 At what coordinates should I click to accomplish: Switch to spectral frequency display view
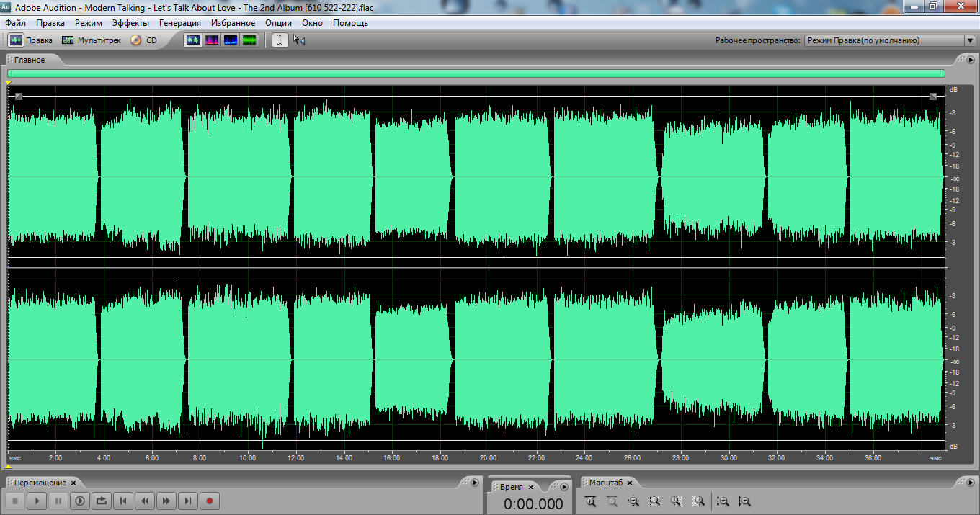pos(212,40)
